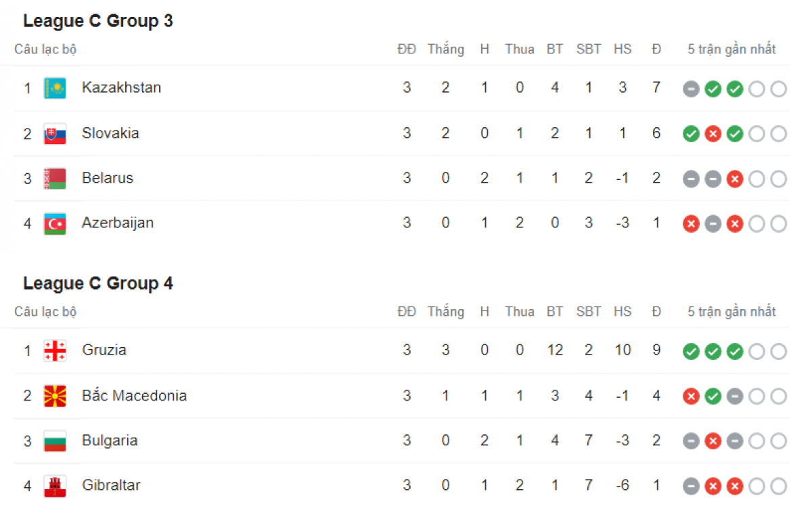812x523 pixels.
Task: Click the Belarus flag icon
Action: pyautogui.click(x=55, y=179)
